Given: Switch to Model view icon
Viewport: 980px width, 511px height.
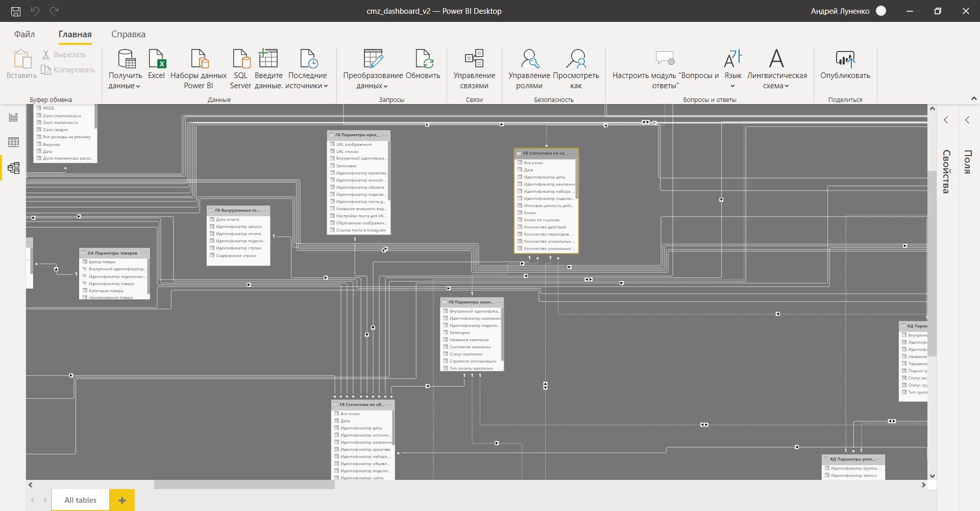Looking at the screenshot, I should [x=13, y=168].
